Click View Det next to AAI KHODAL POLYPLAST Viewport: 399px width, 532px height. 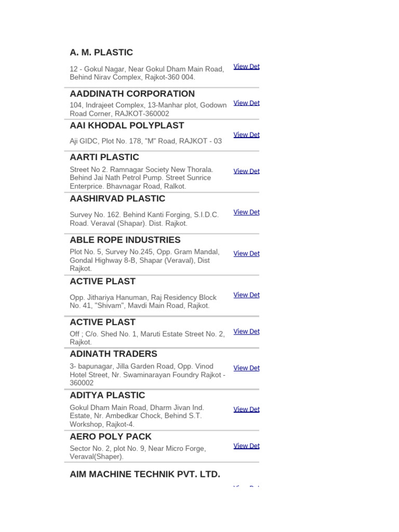[246, 135]
